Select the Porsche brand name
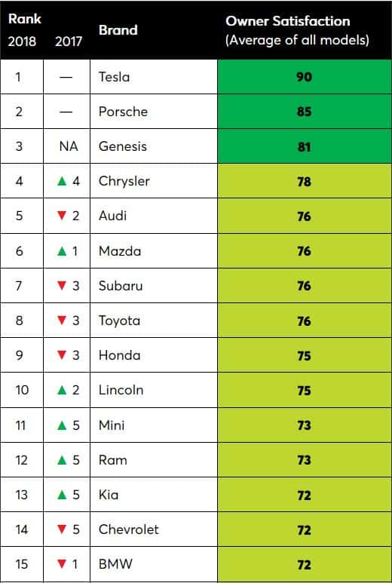Image resolution: width=392 pixels, height=583 pixels. coord(123,112)
